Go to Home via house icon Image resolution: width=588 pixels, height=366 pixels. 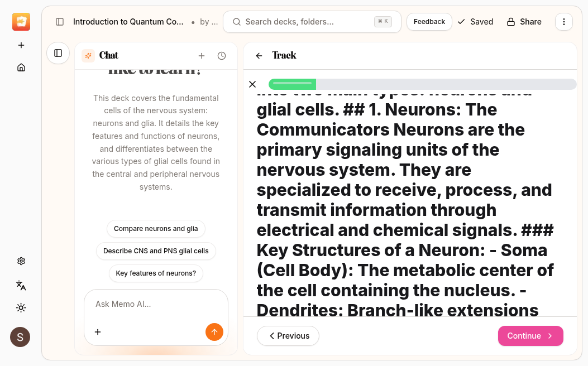click(x=21, y=68)
